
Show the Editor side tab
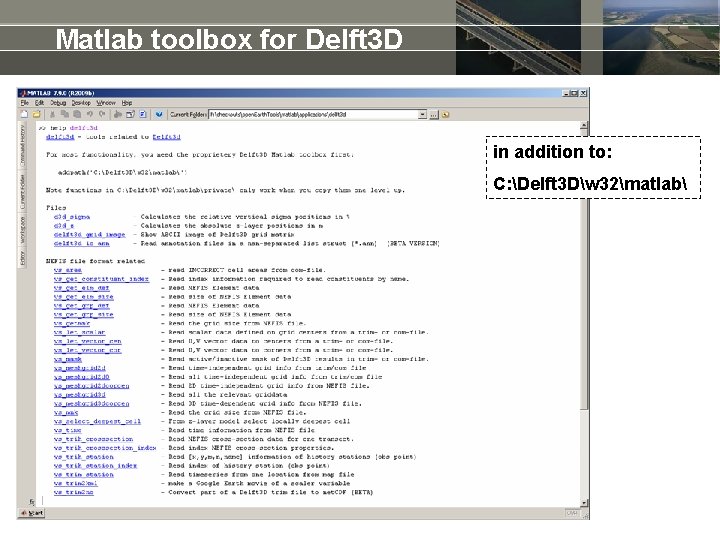pos(22,258)
